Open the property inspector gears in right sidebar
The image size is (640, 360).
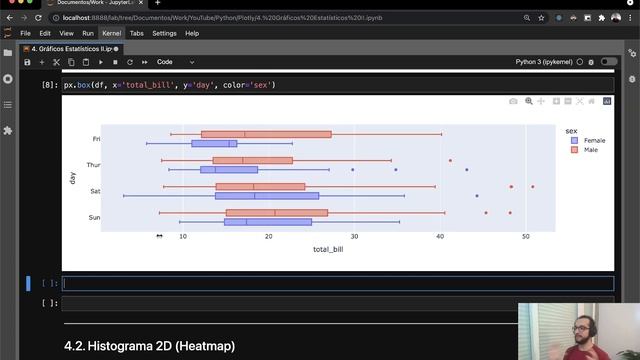[x=632, y=53]
